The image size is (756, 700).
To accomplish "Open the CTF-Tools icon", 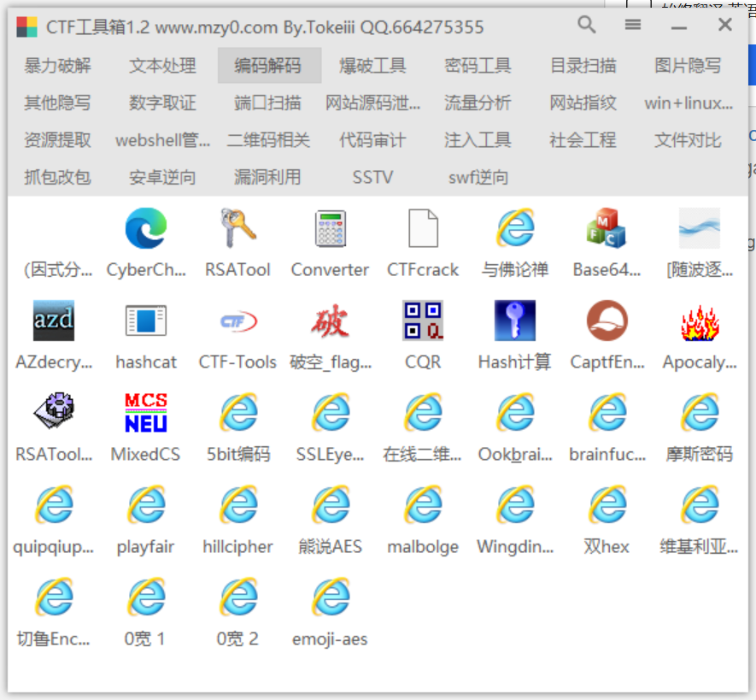I will pos(237,321).
